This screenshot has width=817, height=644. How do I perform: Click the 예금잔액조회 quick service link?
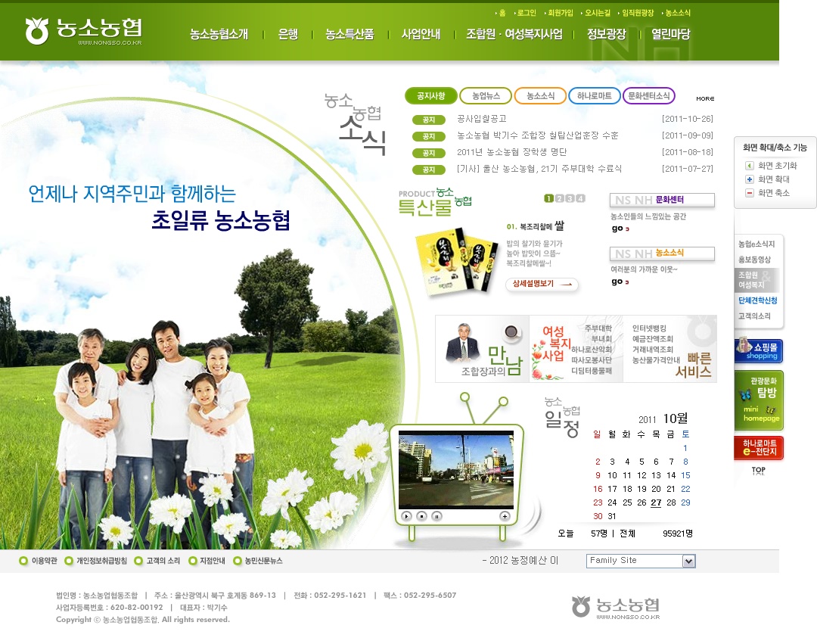click(x=652, y=339)
